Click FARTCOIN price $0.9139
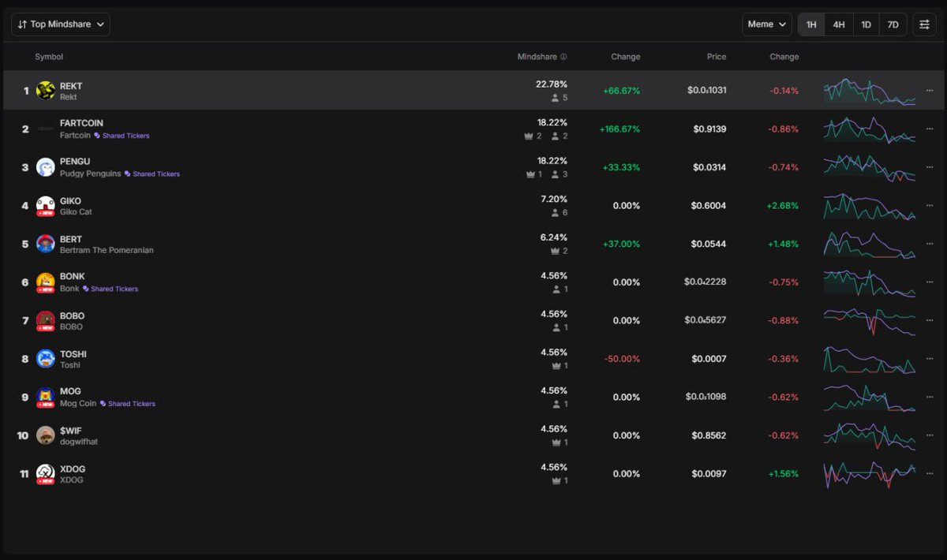The width and height of the screenshot is (947, 560). pos(710,129)
